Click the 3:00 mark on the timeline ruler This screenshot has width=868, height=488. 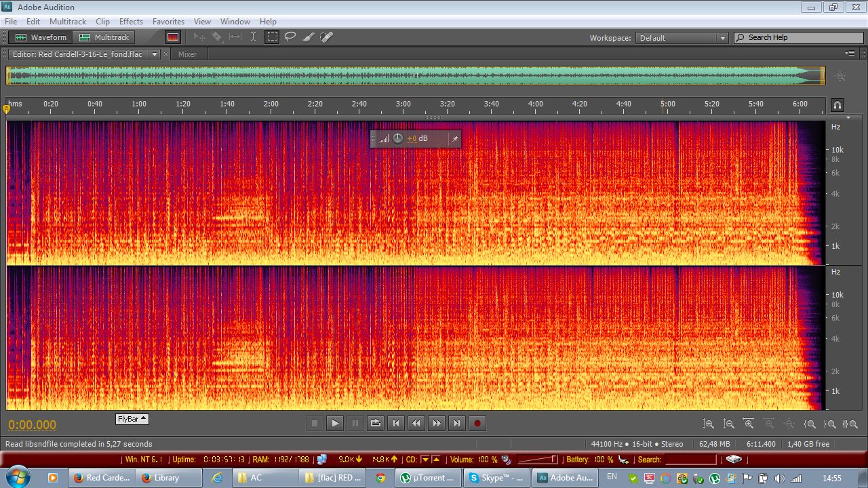coord(403,104)
